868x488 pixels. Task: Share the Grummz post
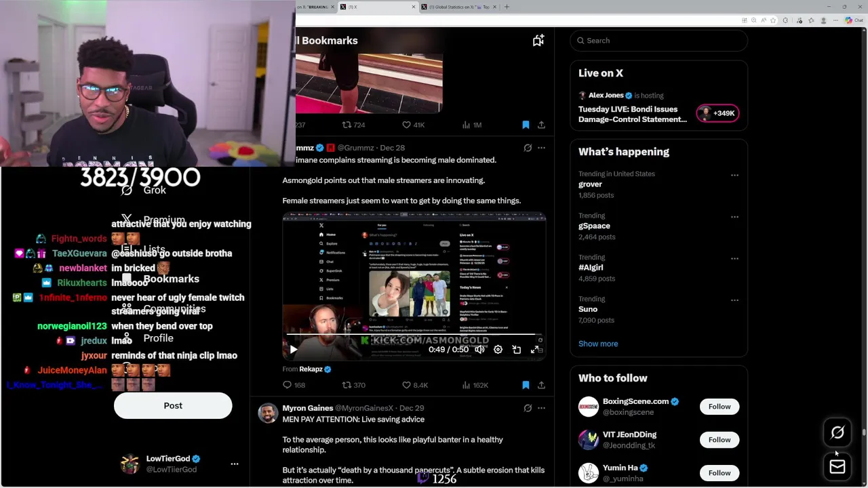(541, 385)
